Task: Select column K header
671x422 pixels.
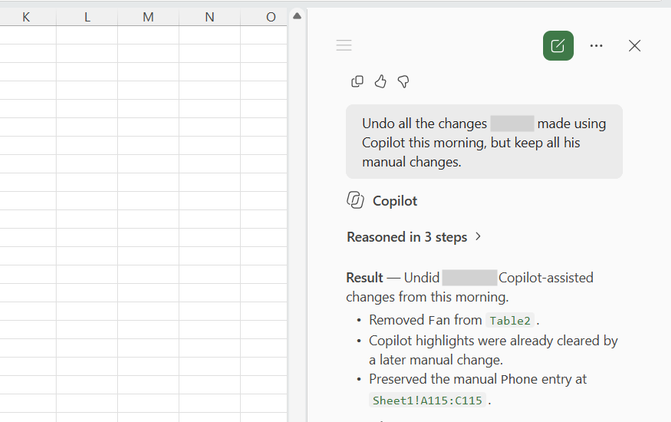Action: (26, 17)
